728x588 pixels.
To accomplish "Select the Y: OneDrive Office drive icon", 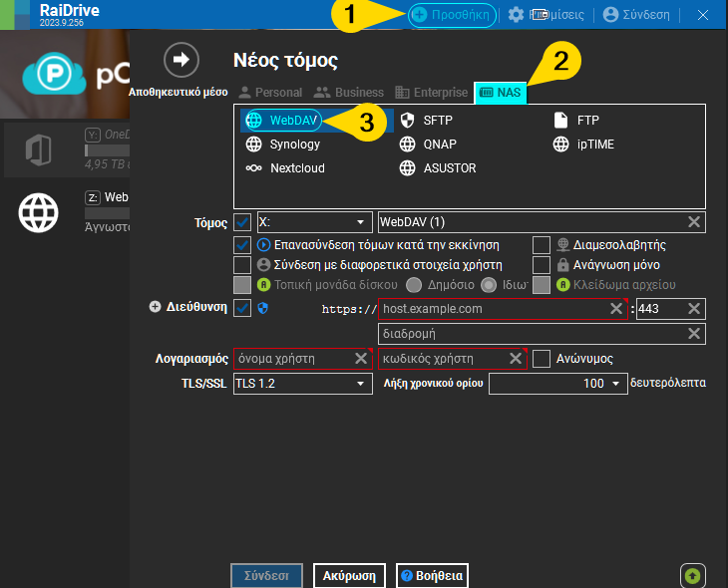I will [38, 149].
